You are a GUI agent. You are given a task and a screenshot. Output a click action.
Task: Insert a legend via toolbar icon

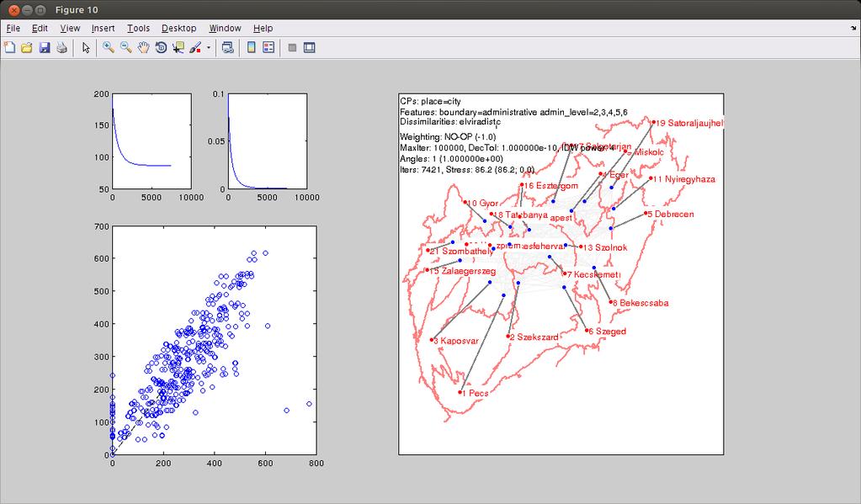tap(268, 48)
